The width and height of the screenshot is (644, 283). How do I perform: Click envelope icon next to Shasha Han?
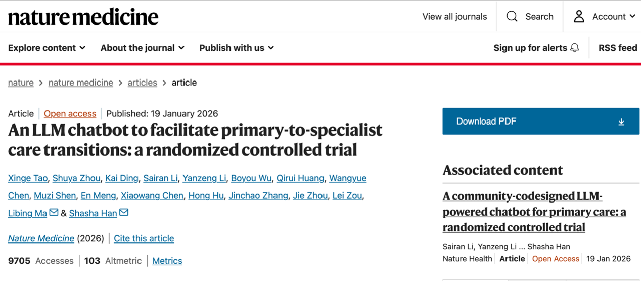coord(124,213)
